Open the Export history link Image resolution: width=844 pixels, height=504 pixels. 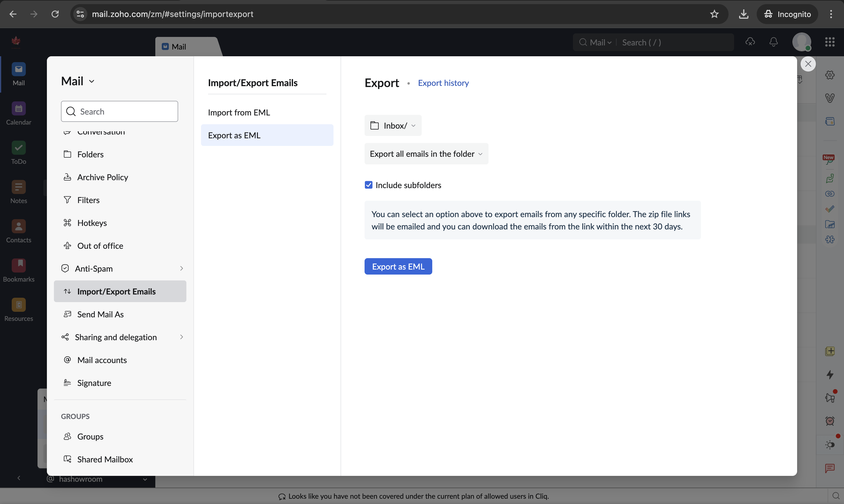pos(443,83)
